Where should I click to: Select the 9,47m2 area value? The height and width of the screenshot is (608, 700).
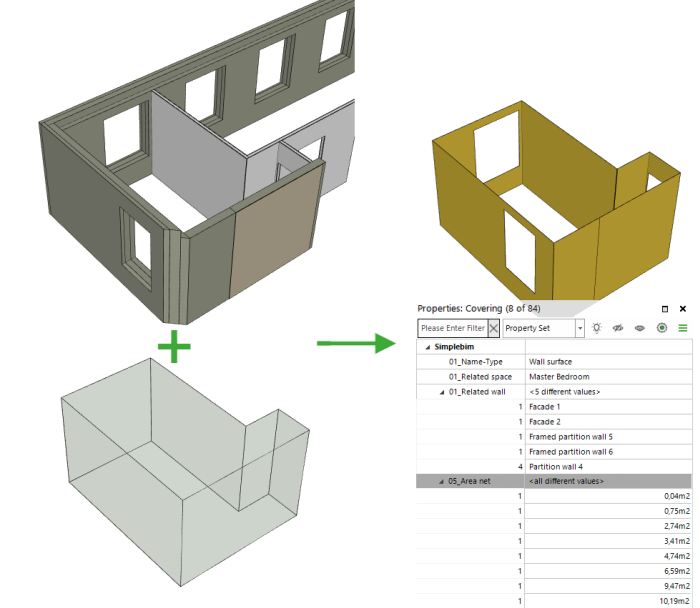(x=677, y=586)
